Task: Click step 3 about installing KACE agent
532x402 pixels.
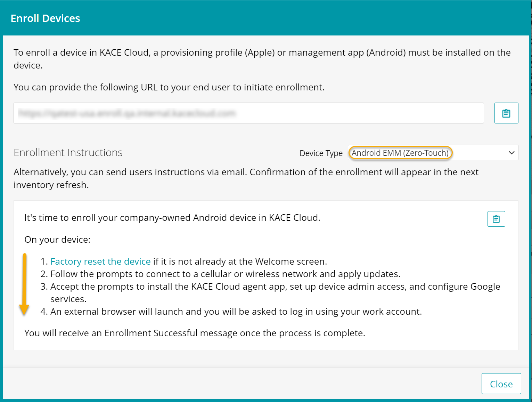Action: click(x=275, y=287)
